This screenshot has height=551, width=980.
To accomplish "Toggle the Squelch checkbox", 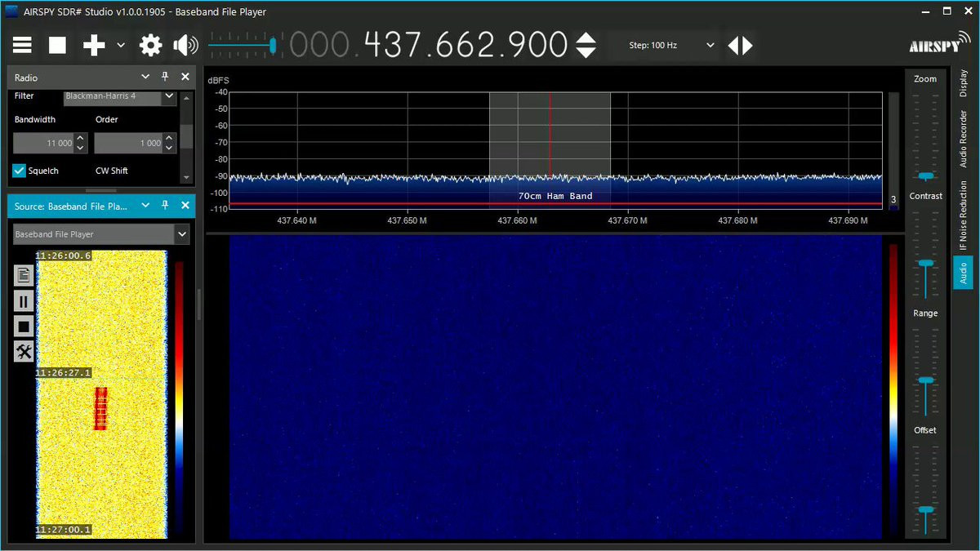I will 20,171.
